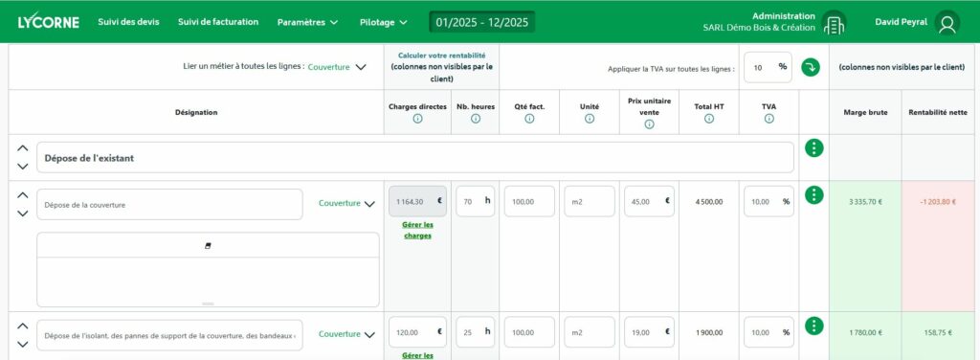Edit unit price field 45,00

pyautogui.click(x=649, y=201)
